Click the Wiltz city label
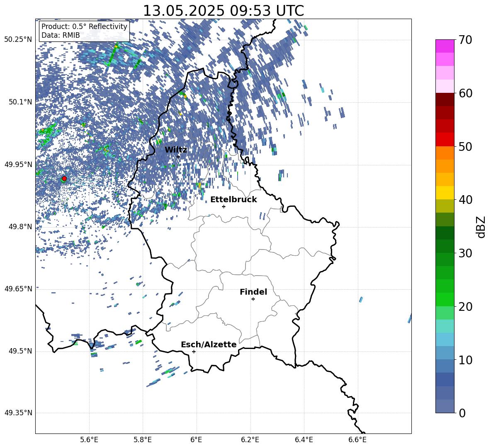 pyautogui.click(x=176, y=150)
